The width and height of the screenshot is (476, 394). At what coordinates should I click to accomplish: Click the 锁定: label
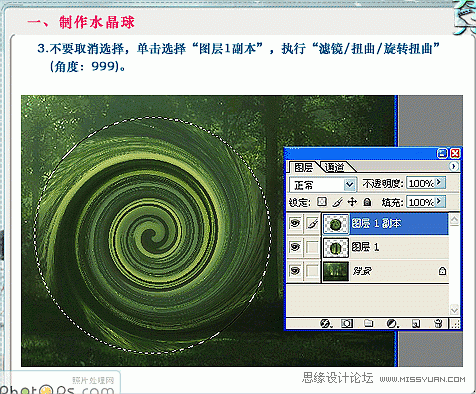click(300, 202)
